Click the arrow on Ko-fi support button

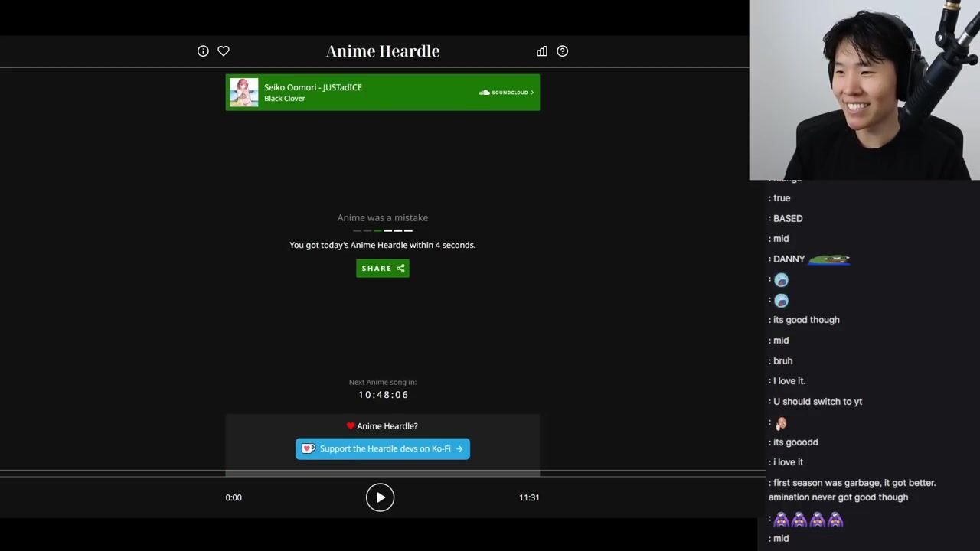click(x=459, y=449)
